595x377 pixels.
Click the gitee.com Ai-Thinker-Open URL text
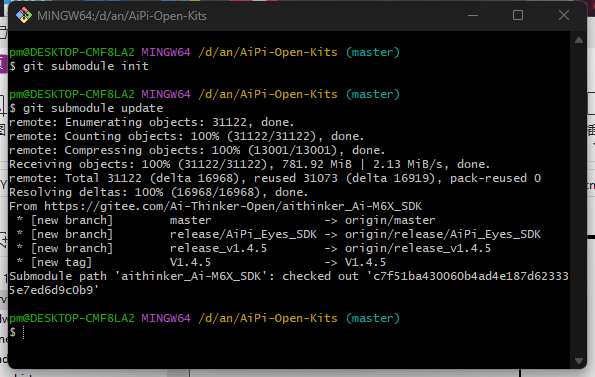point(233,207)
